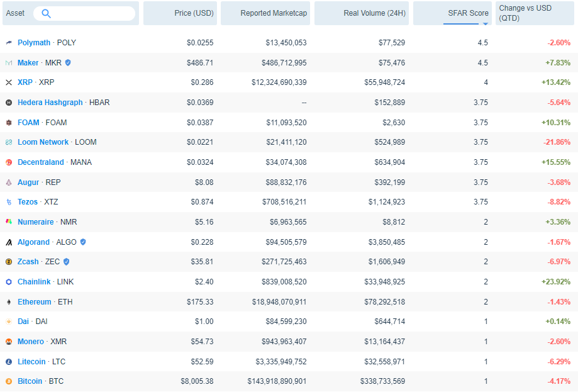578x392 pixels.
Task: Sort by Reported Marketcap column header
Action: pyautogui.click(x=265, y=13)
